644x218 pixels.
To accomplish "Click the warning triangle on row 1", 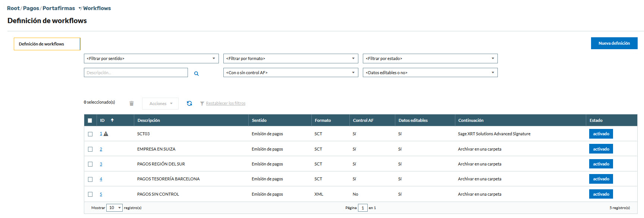I will click(x=106, y=134).
